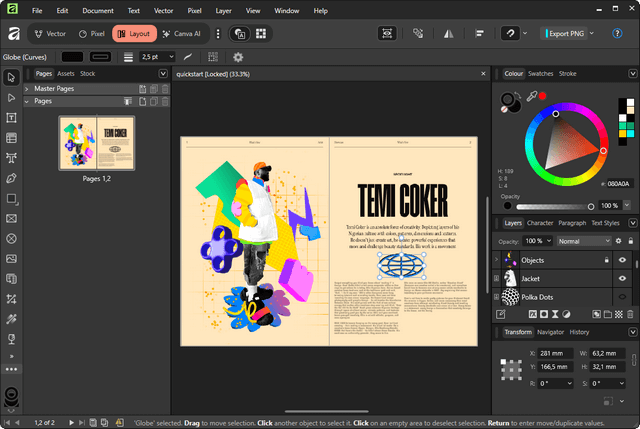Open the three-dot tools customization
640x429 pixels.
coord(11,369)
